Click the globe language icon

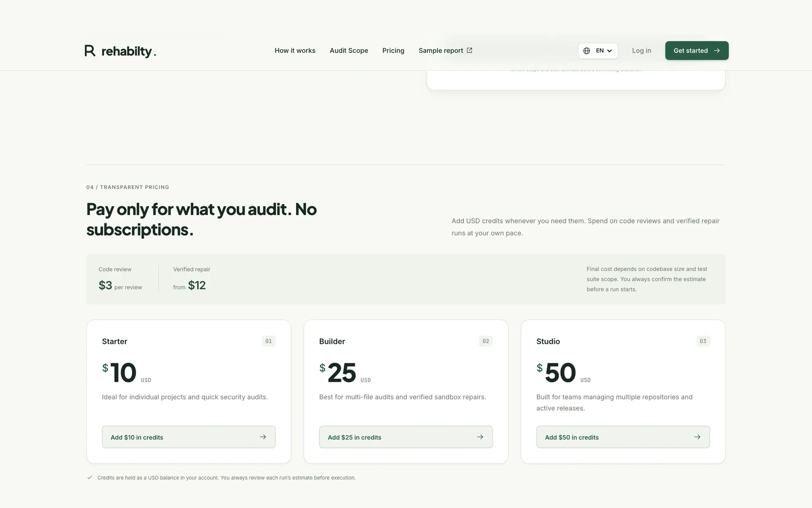pyautogui.click(x=587, y=51)
